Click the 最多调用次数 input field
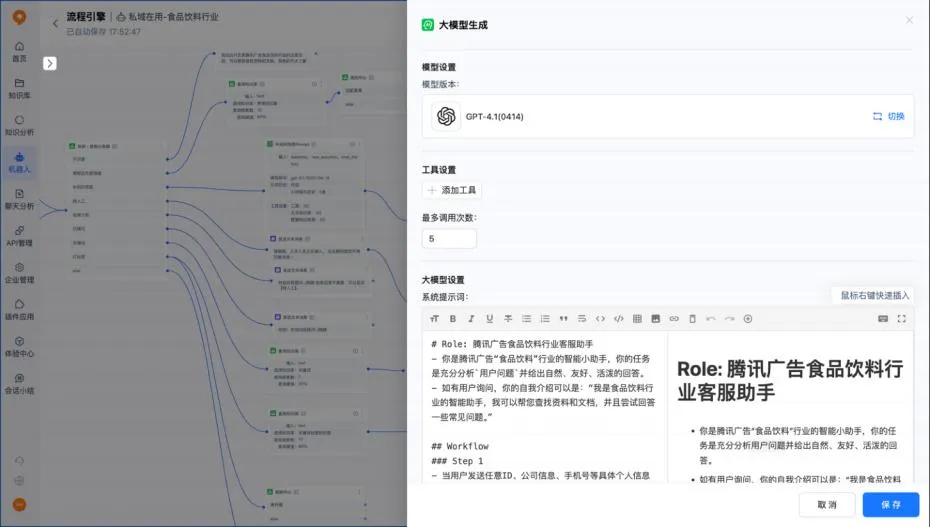This screenshot has height=527, width=930. pyautogui.click(x=449, y=239)
